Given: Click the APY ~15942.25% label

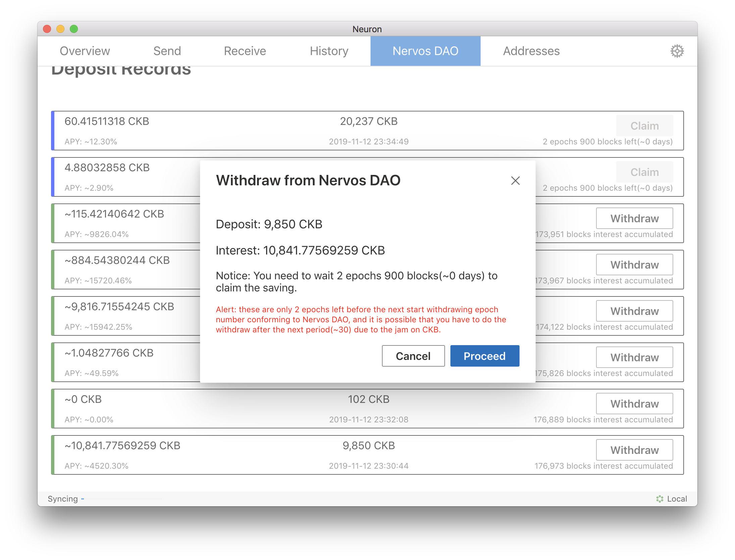Looking at the screenshot, I should click(x=98, y=327).
